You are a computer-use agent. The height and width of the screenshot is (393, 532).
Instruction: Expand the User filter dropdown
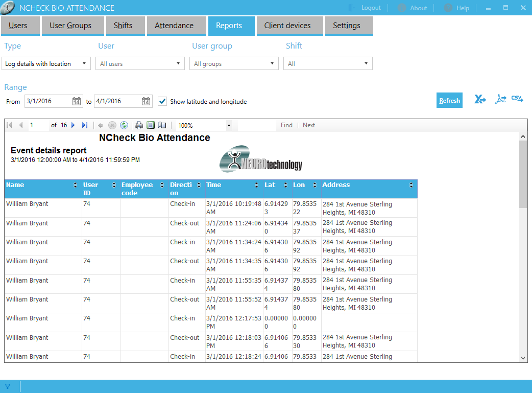[x=140, y=63]
